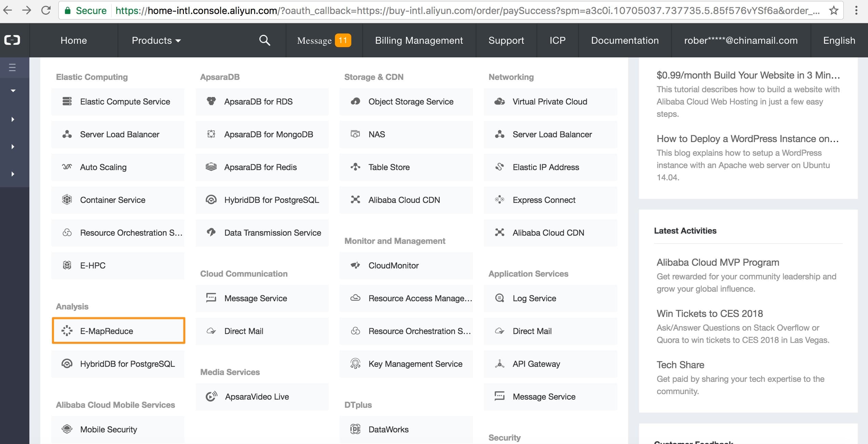Click the Container Service icon

pos(67,200)
